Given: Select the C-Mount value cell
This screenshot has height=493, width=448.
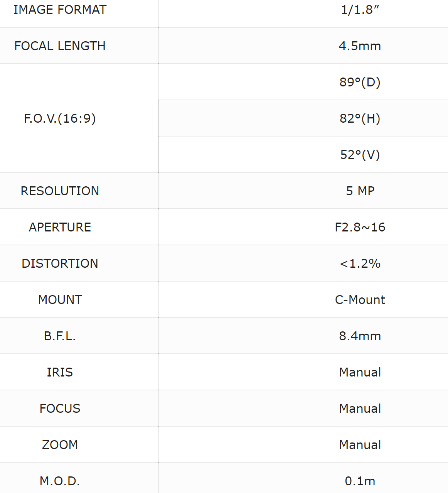Looking at the screenshot, I should [360, 300].
